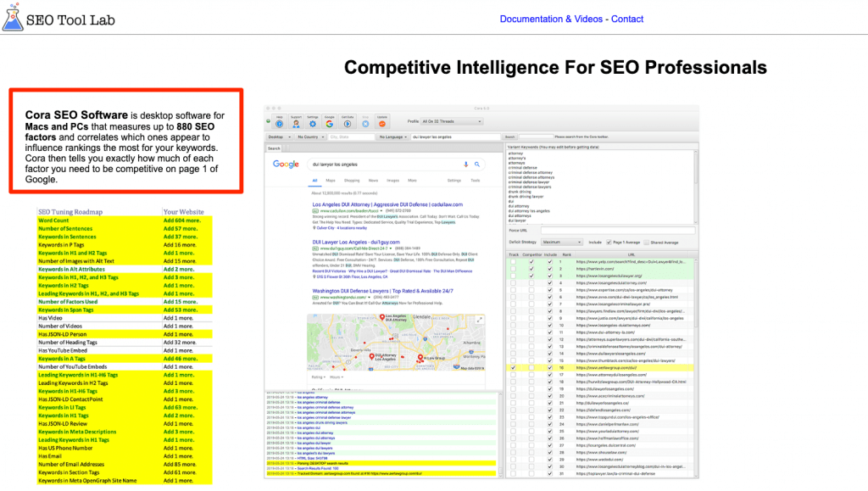
Task: Click the green status indicator dot
Action: coord(269,120)
